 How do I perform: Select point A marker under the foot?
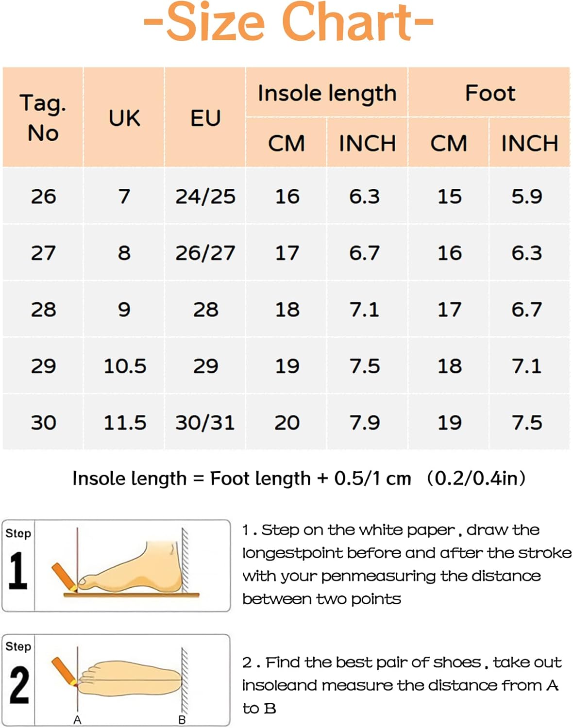click(x=77, y=720)
